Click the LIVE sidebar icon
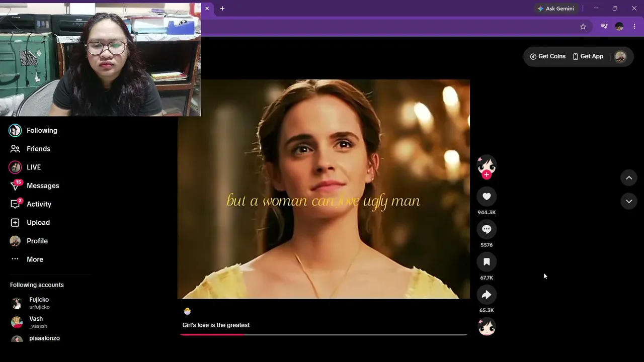Image resolution: width=644 pixels, height=362 pixels. coord(15,167)
